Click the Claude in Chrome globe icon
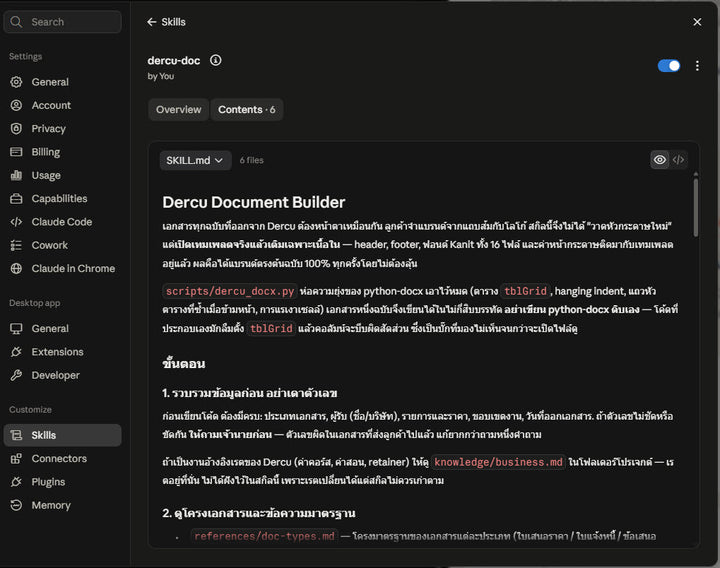The image size is (720, 568). pos(16,268)
